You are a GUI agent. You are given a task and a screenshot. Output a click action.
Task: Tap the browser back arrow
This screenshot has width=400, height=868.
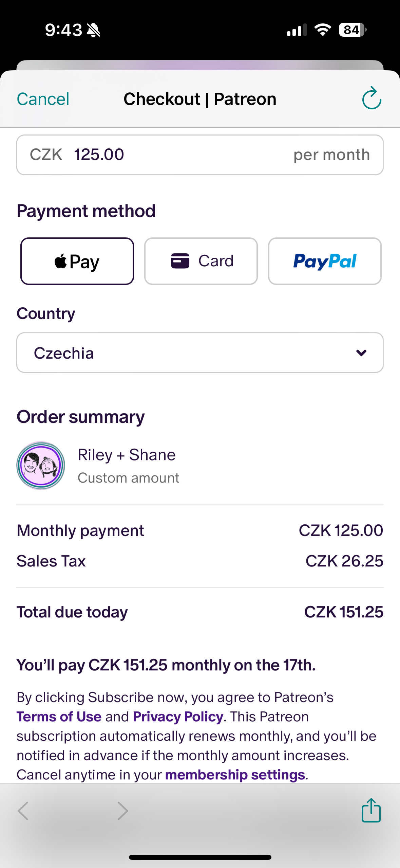pos(23,811)
